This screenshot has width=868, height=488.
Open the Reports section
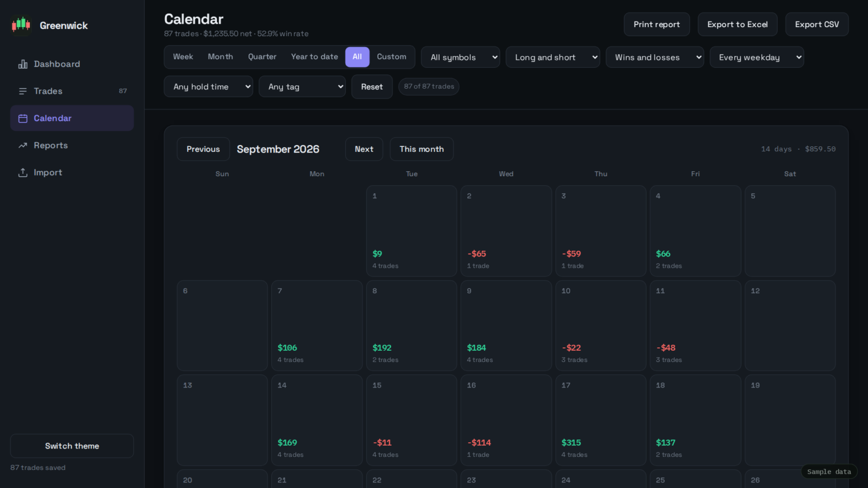click(x=72, y=145)
